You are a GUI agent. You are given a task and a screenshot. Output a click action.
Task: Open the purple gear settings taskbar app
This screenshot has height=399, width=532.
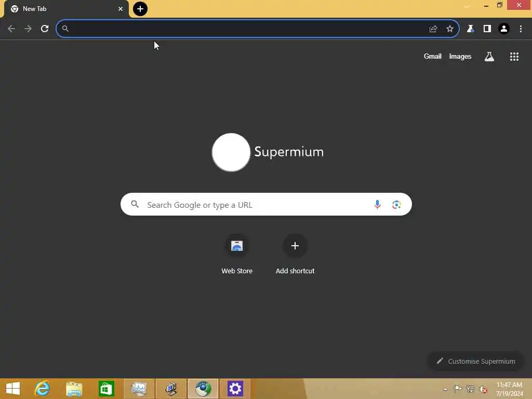coord(235,389)
